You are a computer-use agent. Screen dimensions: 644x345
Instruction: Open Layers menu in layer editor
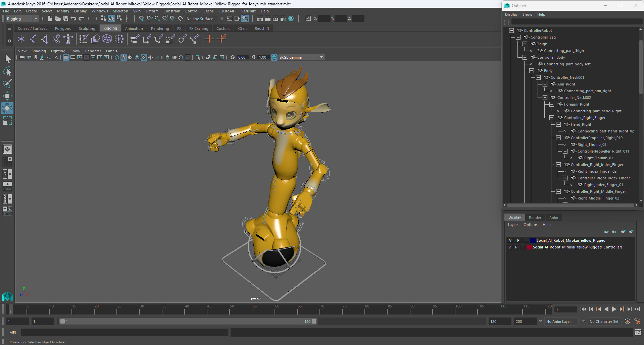tap(513, 225)
